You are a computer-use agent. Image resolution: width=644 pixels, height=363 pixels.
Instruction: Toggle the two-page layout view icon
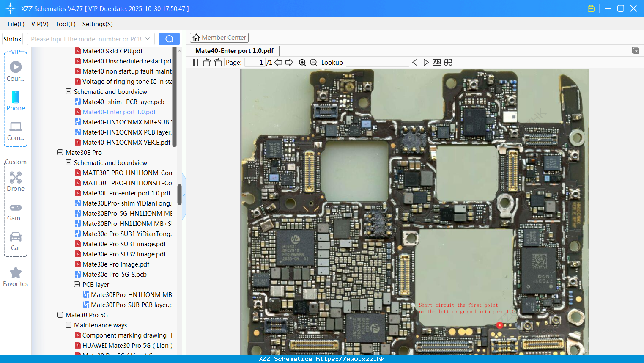pyautogui.click(x=194, y=62)
